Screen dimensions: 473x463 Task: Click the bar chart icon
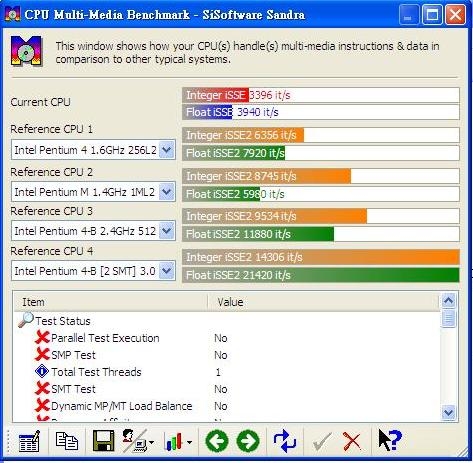(173, 442)
